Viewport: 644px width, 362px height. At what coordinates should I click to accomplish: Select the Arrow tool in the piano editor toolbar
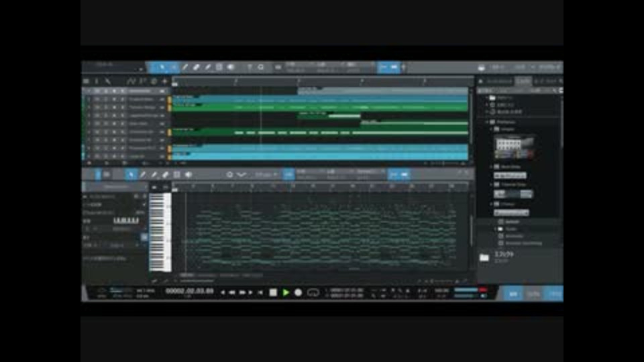coord(131,175)
